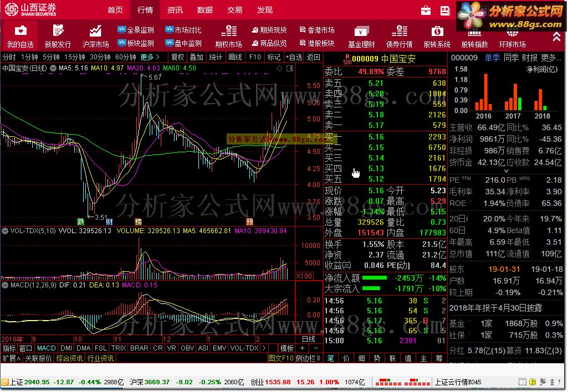This screenshot has width=568, height=392.
Task: Select 同季 report mode
Action: [511, 58]
